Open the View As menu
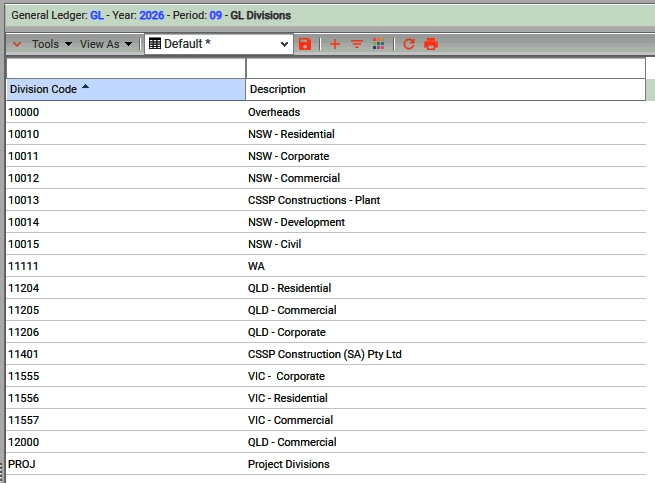The image size is (655, 483). [x=106, y=44]
